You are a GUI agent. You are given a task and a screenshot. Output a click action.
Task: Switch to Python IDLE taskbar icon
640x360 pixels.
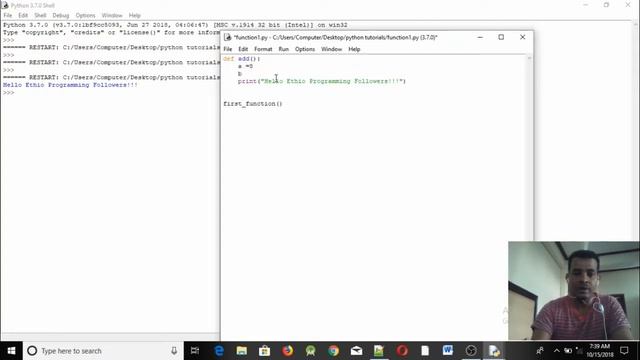click(x=494, y=351)
